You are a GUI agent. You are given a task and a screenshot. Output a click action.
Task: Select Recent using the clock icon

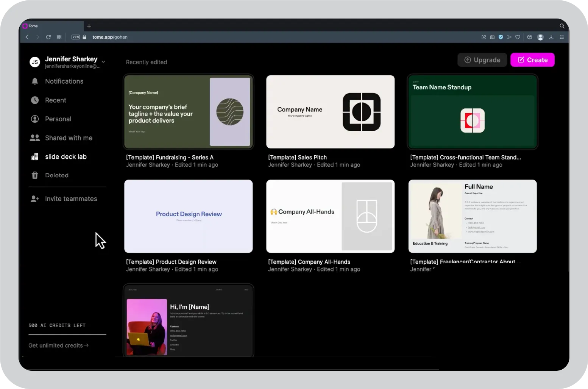[35, 100]
